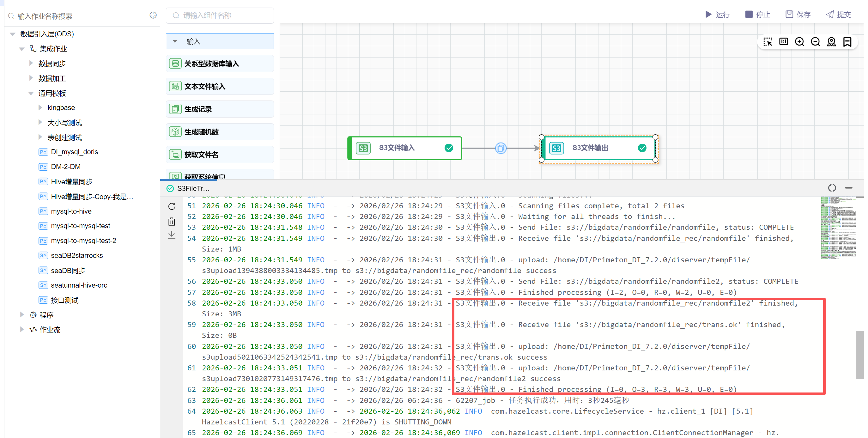Collapse the 通用模板 folder

pyautogui.click(x=31, y=93)
